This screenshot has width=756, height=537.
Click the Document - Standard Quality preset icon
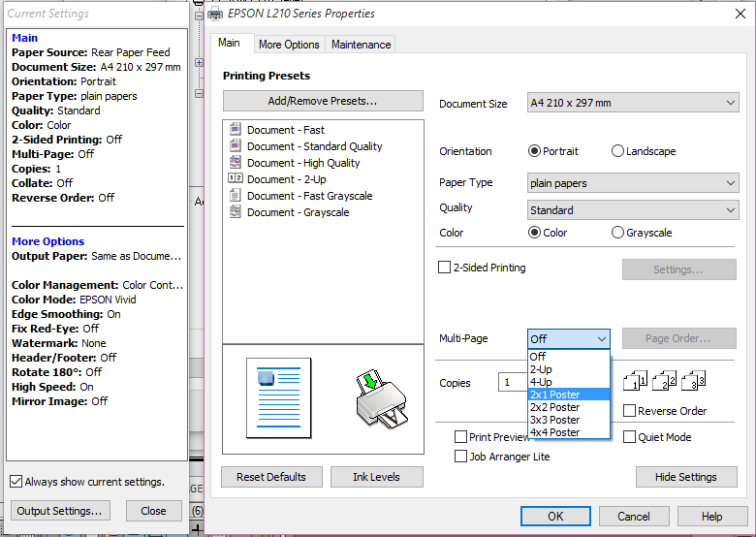[236, 145]
